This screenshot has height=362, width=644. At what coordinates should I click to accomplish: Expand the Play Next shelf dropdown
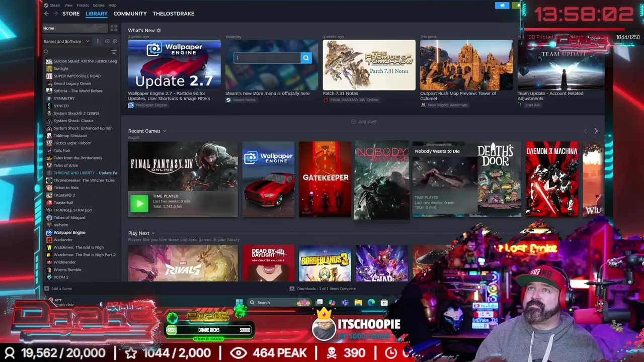point(153,233)
